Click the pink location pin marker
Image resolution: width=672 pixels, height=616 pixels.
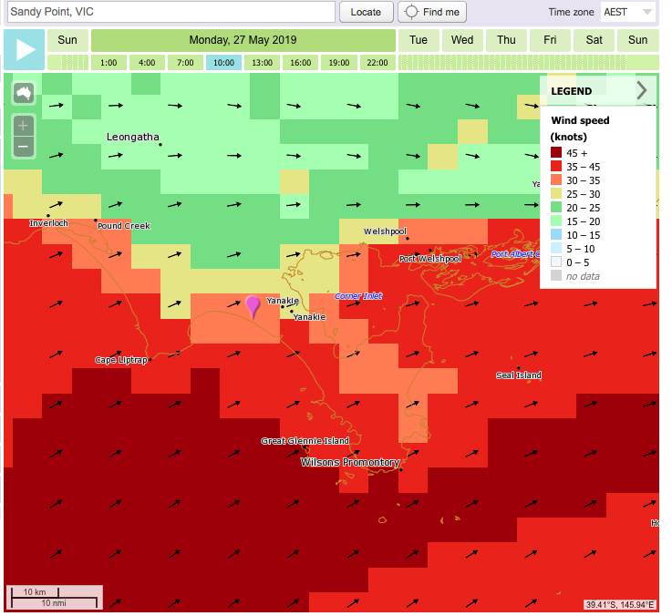[253, 305]
